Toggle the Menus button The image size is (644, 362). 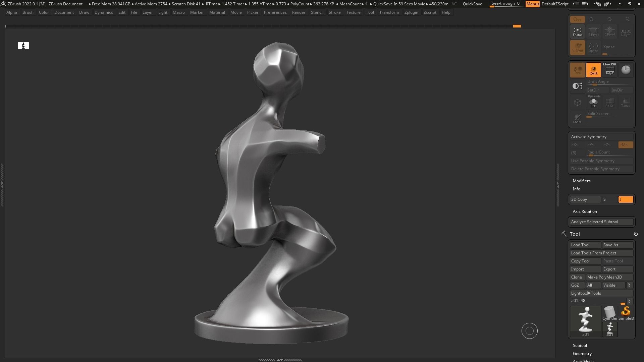tap(533, 4)
